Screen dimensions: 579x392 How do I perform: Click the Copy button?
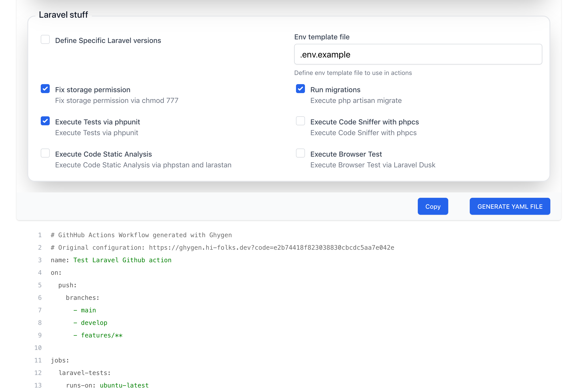click(433, 207)
